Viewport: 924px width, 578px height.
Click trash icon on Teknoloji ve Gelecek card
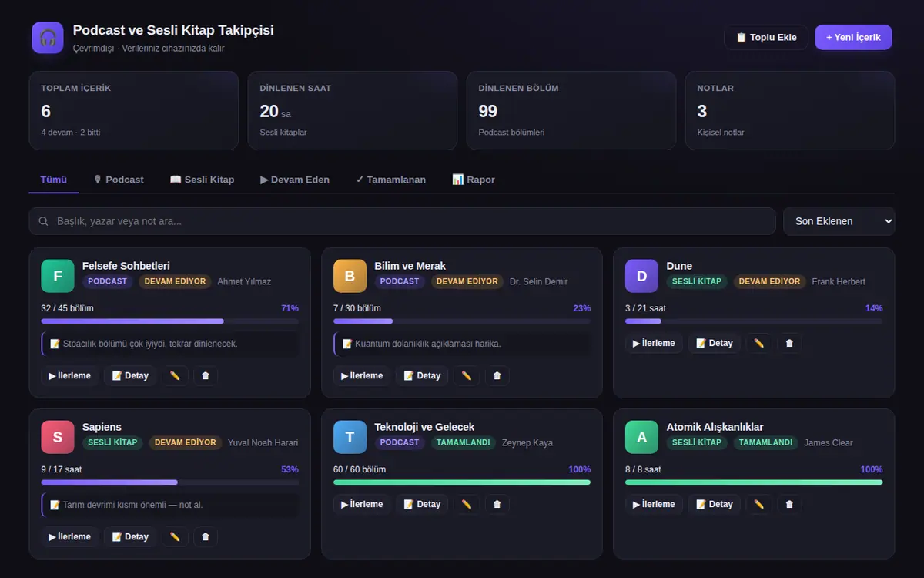[497, 504]
